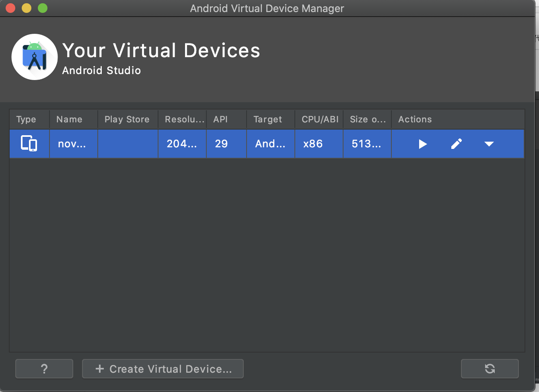Sort by CPU/ABI column header
539x392 pixels.
[319, 120]
